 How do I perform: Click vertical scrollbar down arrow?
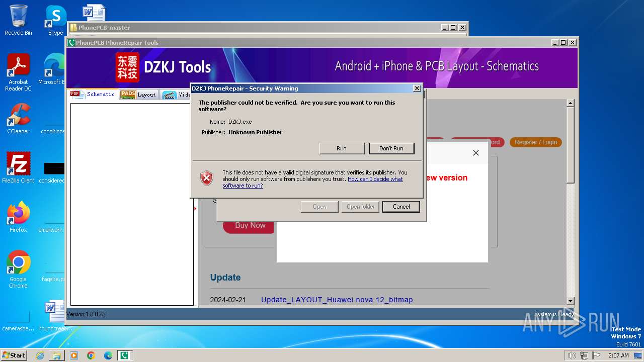tap(570, 301)
